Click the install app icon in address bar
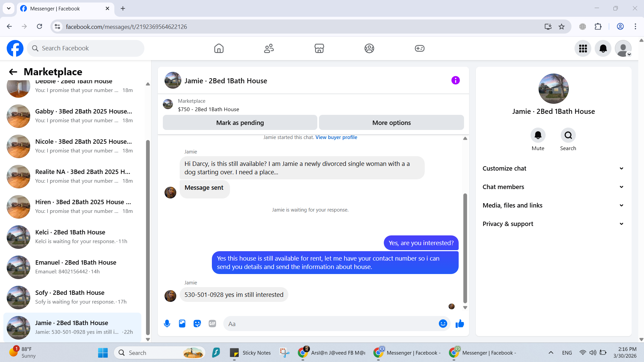Image resolution: width=644 pixels, height=362 pixels. [x=548, y=27]
